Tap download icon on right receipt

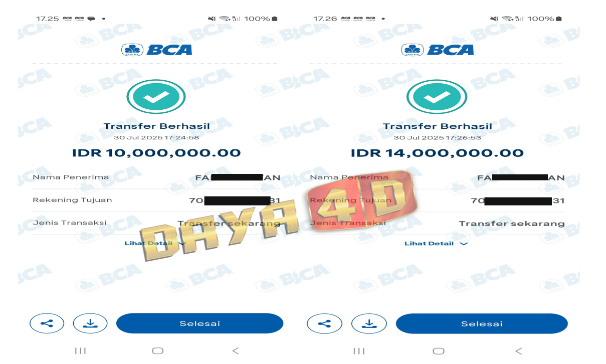369,324
